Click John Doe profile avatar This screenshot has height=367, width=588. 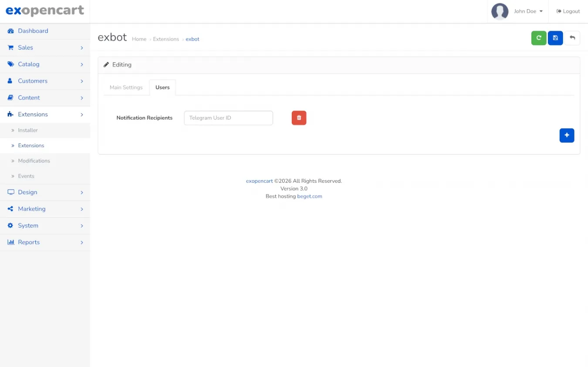pyautogui.click(x=500, y=11)
